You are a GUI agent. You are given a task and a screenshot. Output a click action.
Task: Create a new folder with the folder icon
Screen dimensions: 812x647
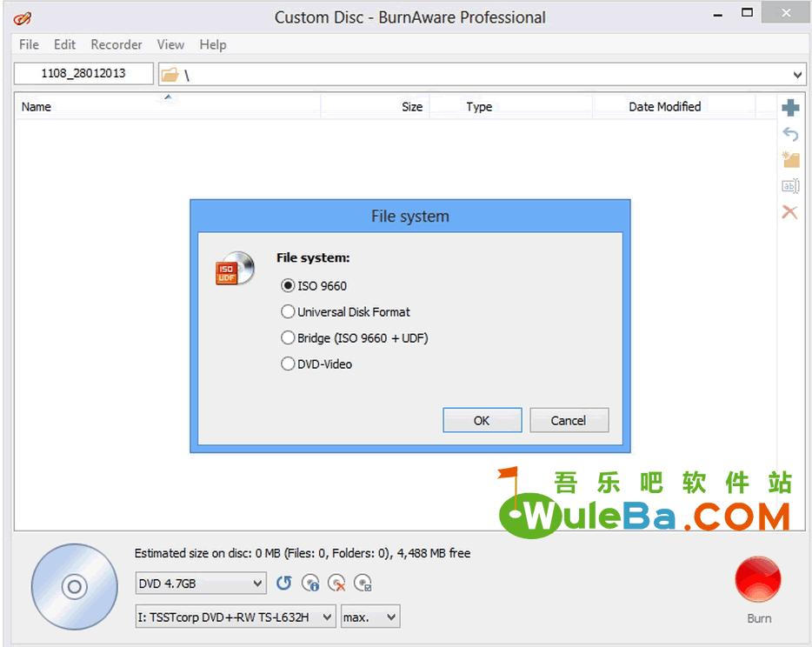point(790,160)
